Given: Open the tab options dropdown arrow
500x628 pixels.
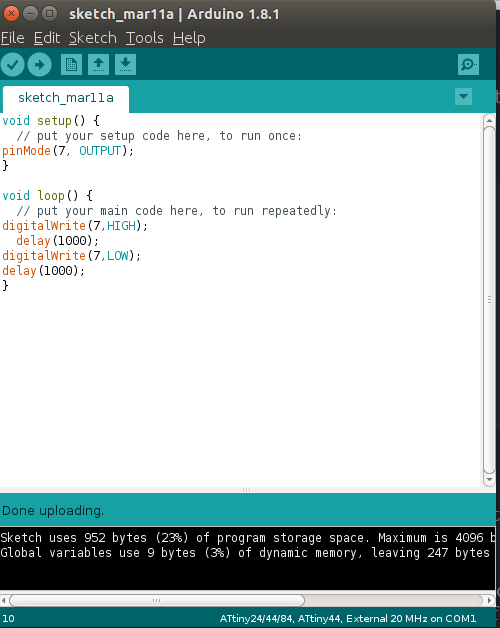Looking at the screenshot, I should [x=464, y=97].
